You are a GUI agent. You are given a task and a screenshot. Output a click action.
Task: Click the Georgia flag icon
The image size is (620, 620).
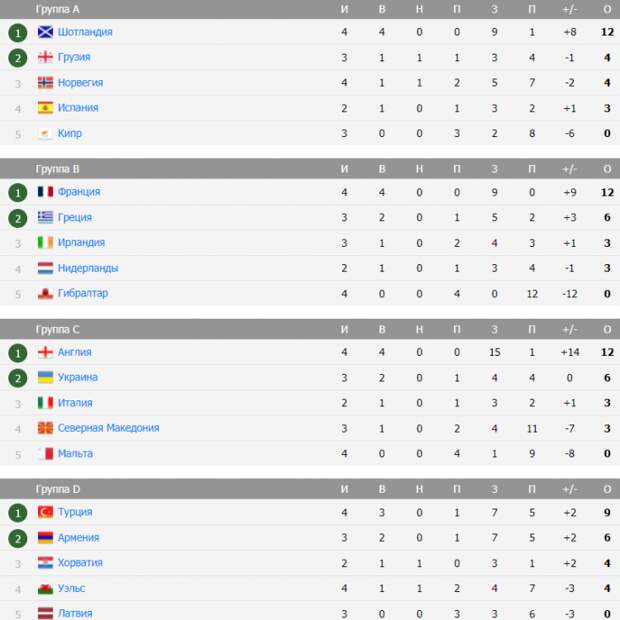point(45,57)
